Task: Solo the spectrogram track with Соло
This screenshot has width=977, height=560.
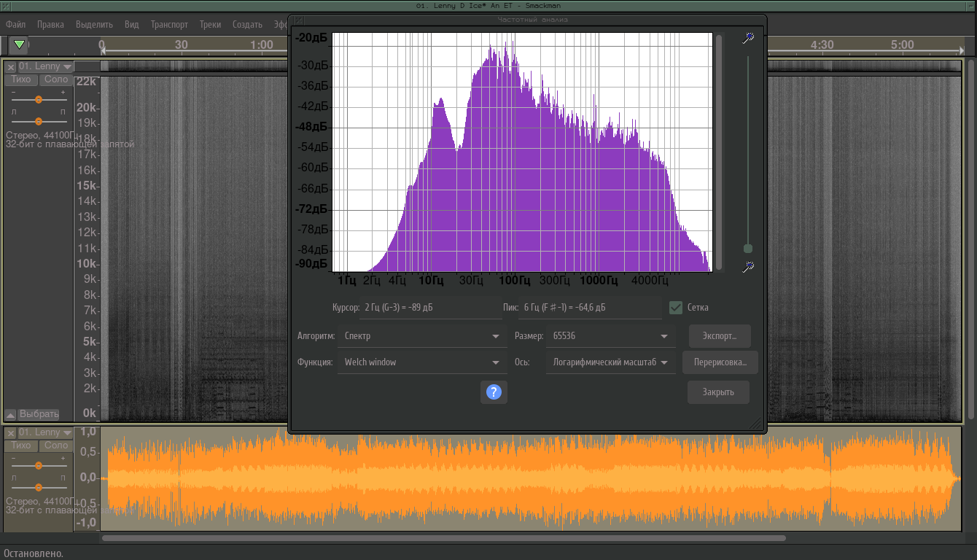Action: [x=55, y=79]
